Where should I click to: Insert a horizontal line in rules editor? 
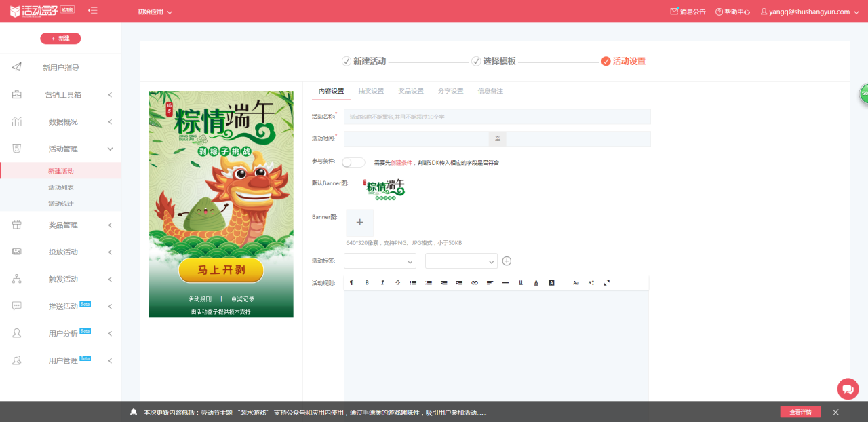click(505, 282)
